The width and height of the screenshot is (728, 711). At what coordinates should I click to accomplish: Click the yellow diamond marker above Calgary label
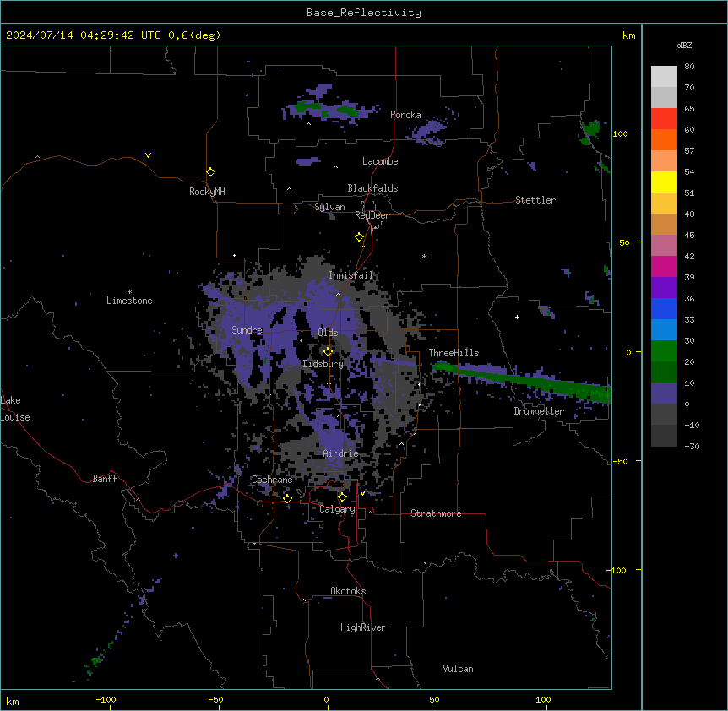(342, 497)
